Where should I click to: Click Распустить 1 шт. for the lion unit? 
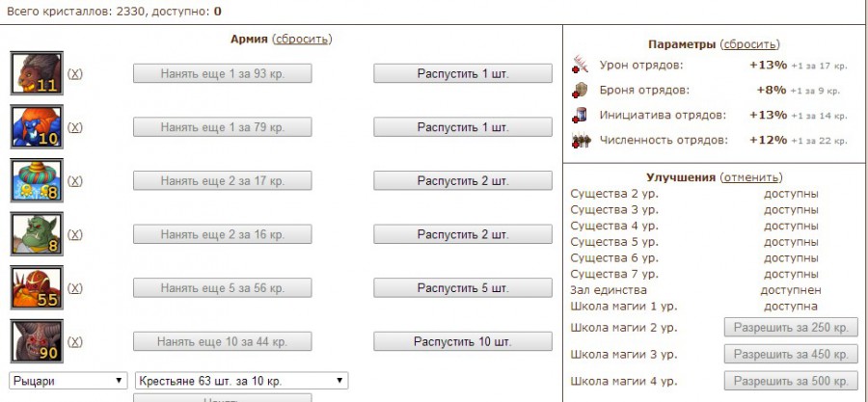463,73
